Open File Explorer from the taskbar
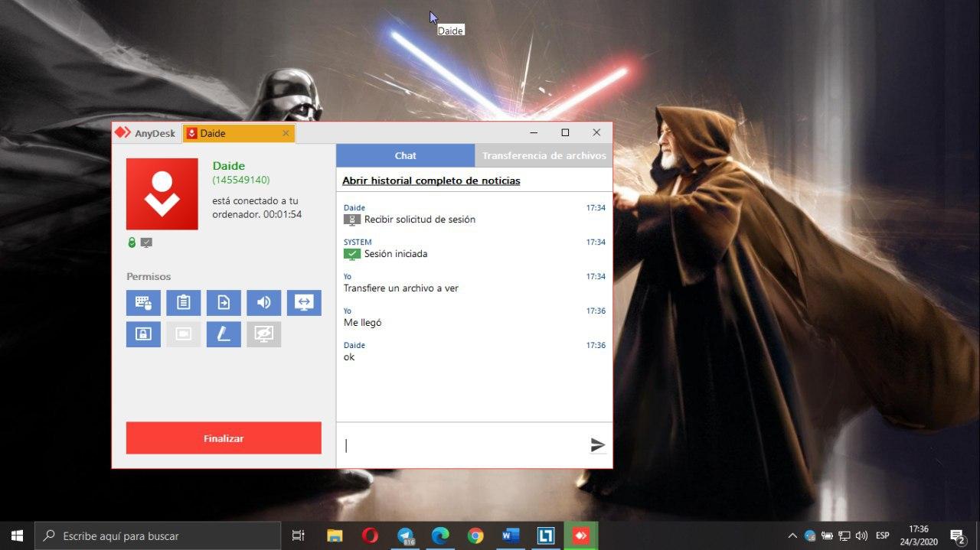 tap(335, 535)
